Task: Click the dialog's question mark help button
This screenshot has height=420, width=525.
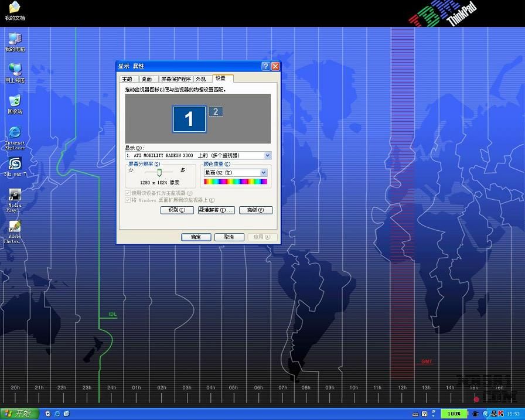Action: click(265, 66)
